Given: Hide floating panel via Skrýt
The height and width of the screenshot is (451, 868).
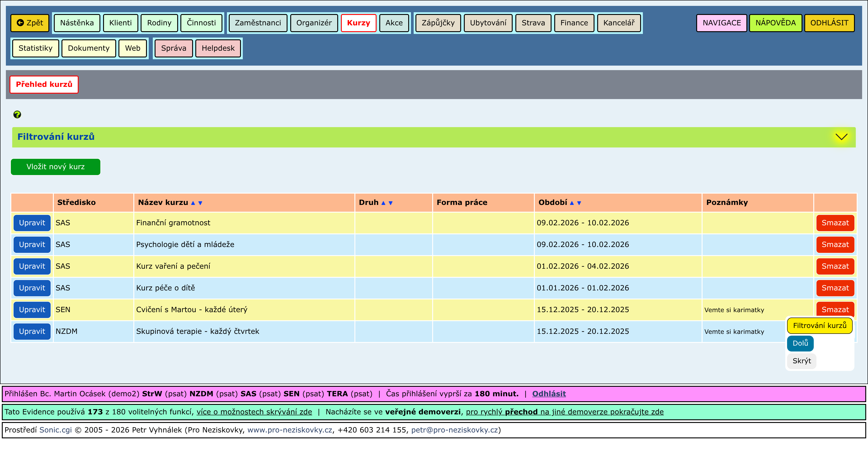Looking at the screenshot, I should pyautogui.click(x=802, y=361).
